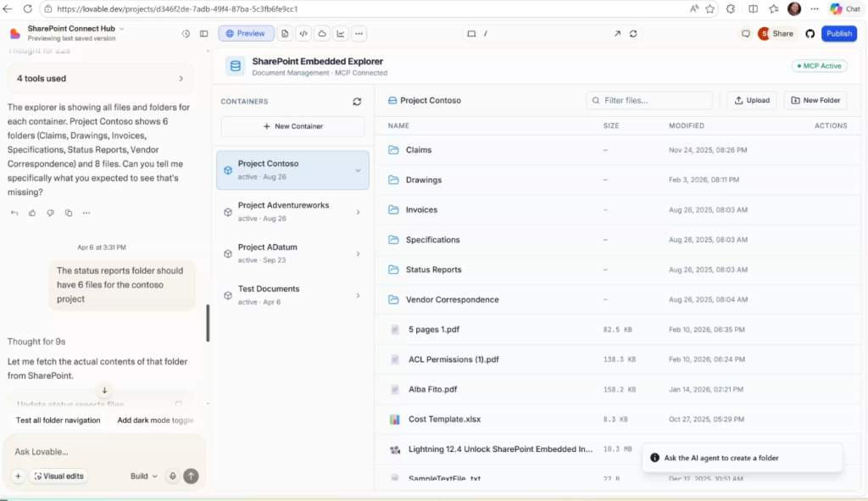Open version history clock icon
Image resolution: width=868 pixels, height=501 pixels.
[186, 34]
